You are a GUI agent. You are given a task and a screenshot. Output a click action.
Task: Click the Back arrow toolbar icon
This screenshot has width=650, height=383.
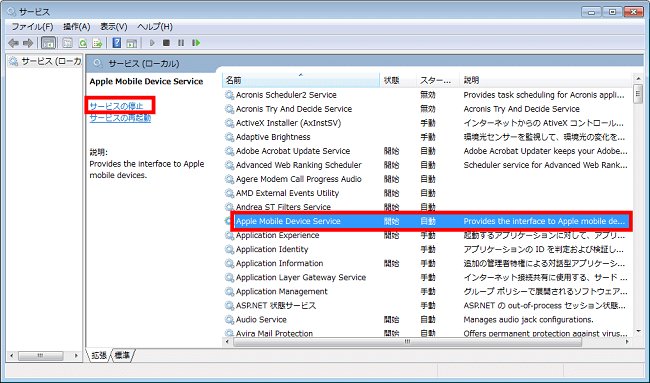14,43
